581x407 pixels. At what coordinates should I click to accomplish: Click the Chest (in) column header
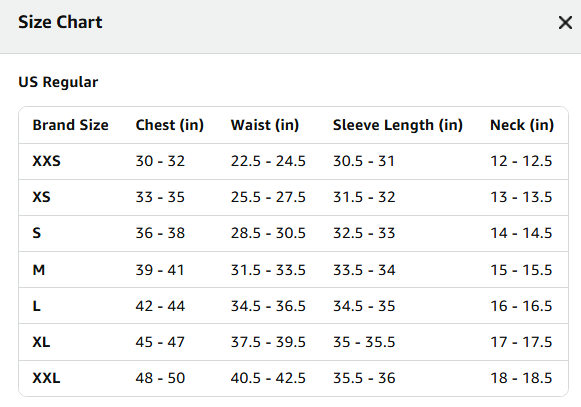170,125
